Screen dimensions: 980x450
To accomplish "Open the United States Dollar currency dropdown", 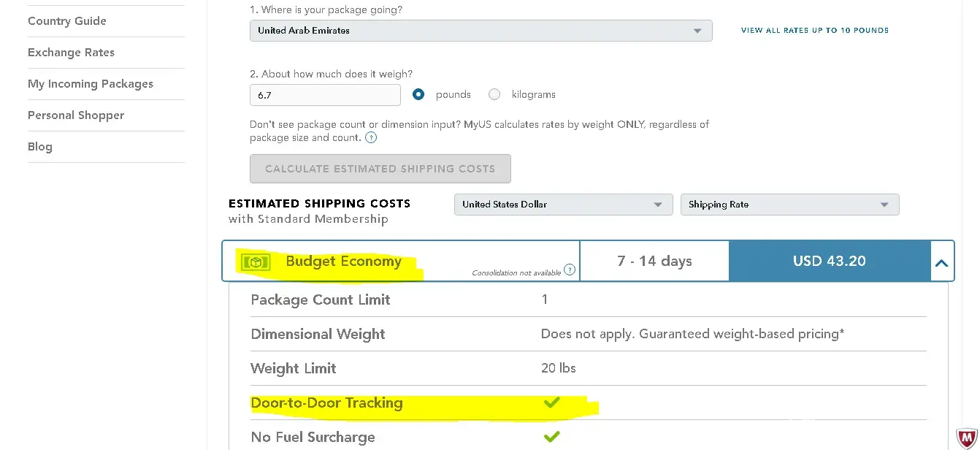I will [x=563, y=205].
